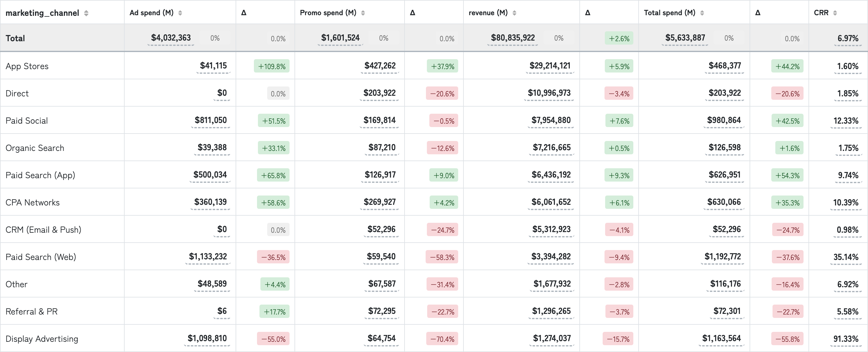The width and height of the screenshot is (868, 352).
Task: Select the Organic Search row label
Action: [x=35, y=148]
